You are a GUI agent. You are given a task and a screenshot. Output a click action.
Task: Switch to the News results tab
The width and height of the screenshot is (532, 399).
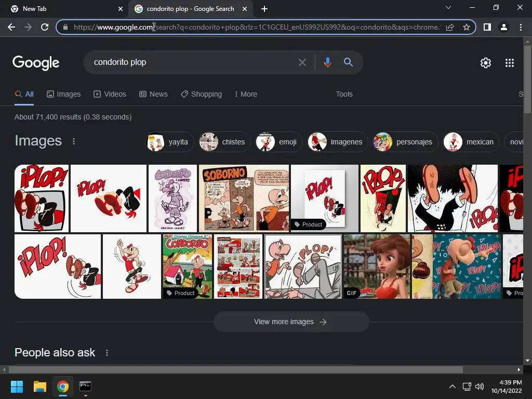click(x=153, y=95)
